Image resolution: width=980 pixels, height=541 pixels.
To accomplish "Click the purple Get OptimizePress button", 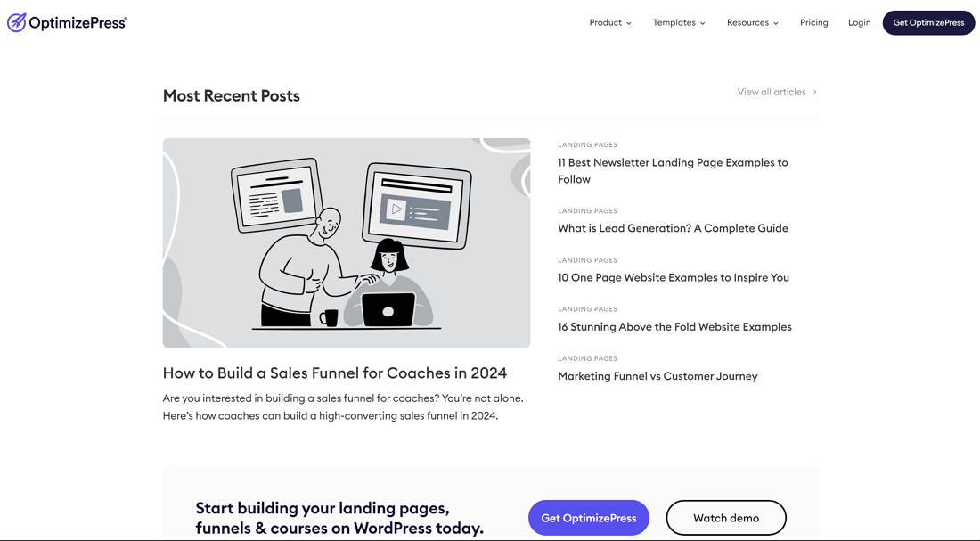I will (x=589, y=518).
